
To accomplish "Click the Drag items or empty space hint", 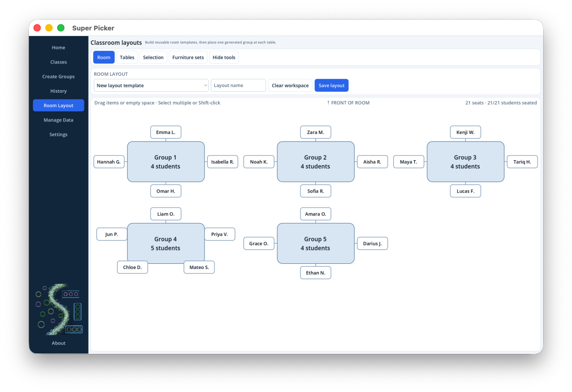I will point(157,103).
